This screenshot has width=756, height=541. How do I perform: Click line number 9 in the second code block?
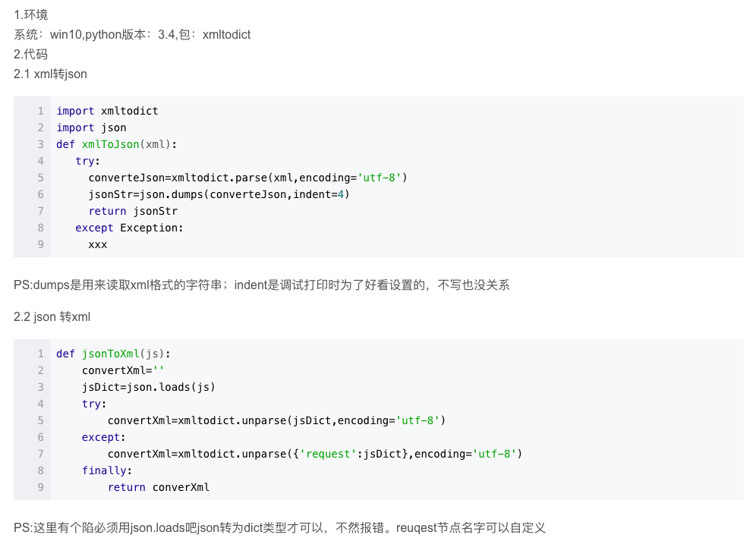pos(40,487)
